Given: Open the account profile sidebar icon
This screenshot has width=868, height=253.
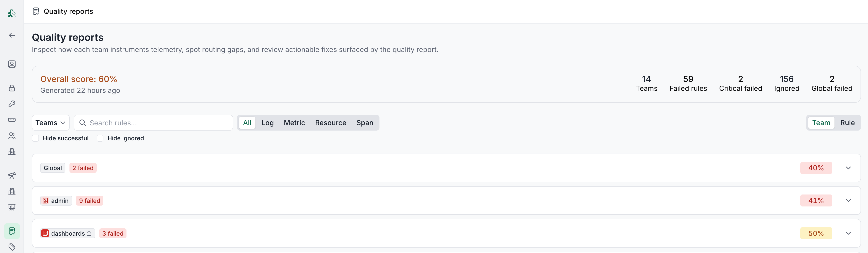Looking at the screenshot, I should (x=12, y=64).
